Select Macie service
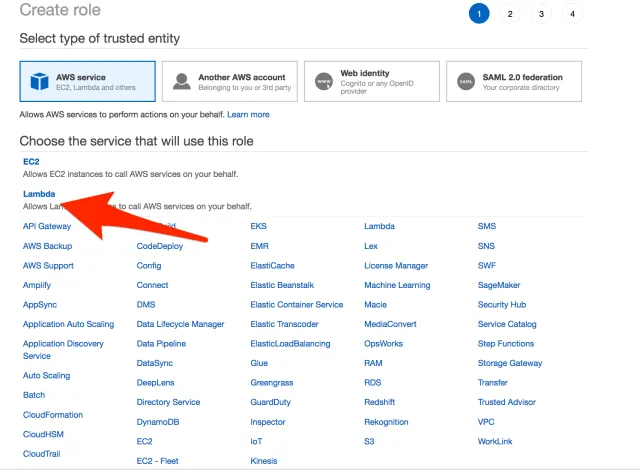 click(376, 305)
